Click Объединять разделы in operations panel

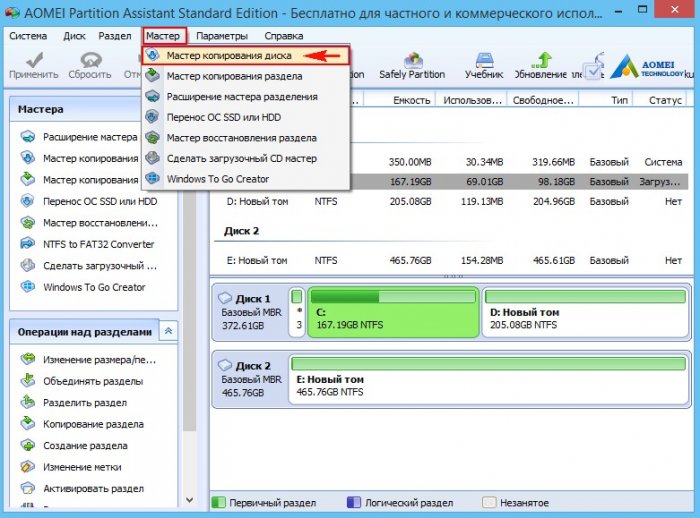(x=92, y=381)
